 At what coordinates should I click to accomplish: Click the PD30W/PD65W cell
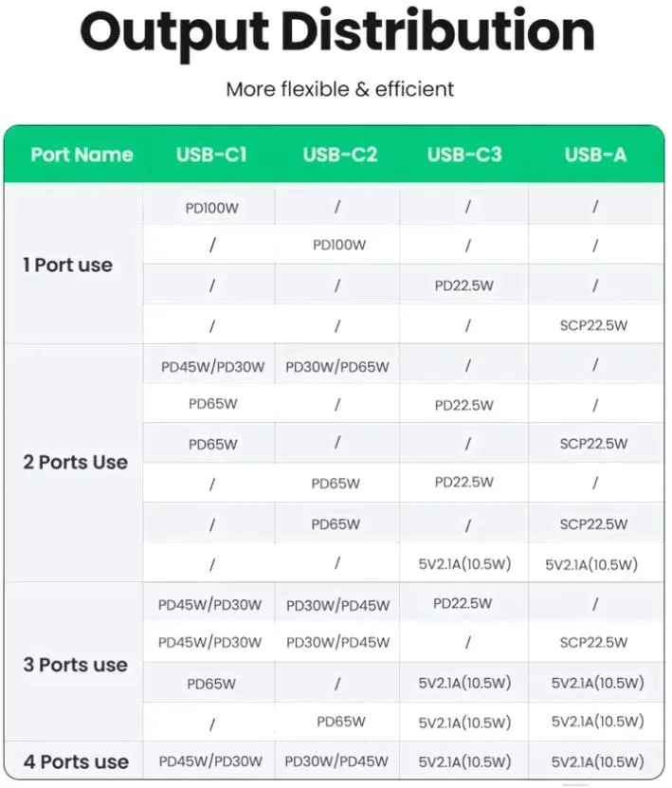coord(337,367)
